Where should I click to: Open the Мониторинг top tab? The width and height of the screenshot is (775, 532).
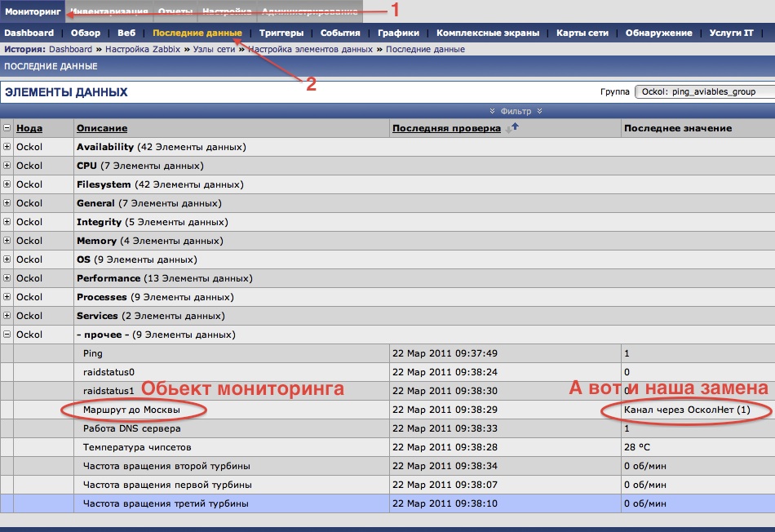[33, 11]
